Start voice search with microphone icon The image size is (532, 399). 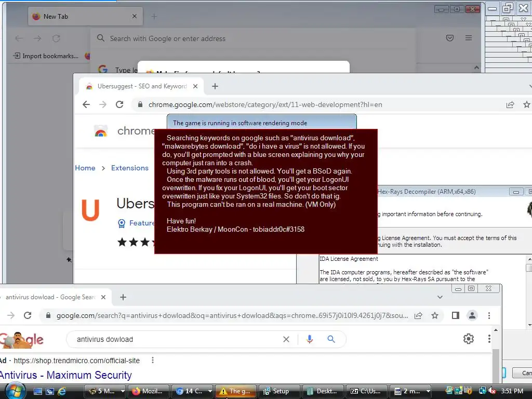click(x=310, y=339)
